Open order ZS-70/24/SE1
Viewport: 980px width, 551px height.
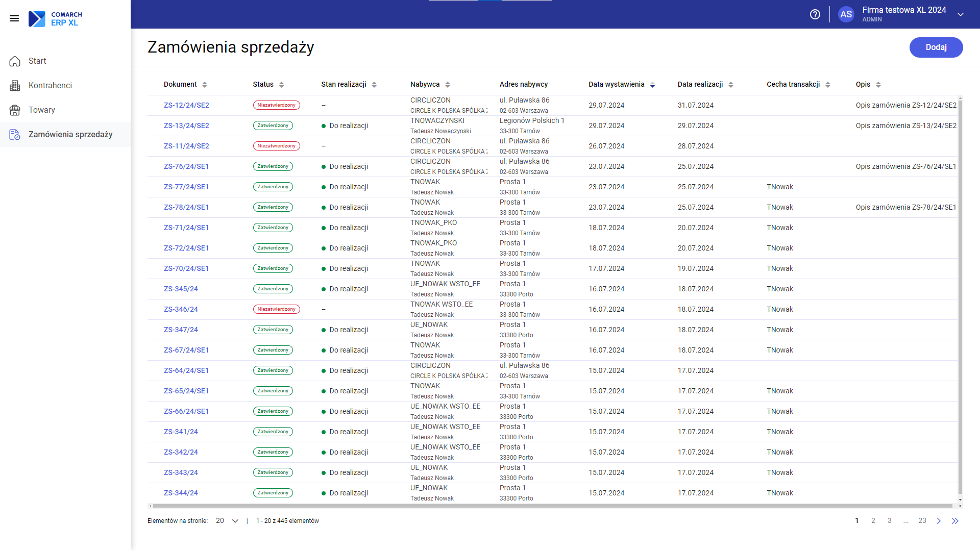186,269
